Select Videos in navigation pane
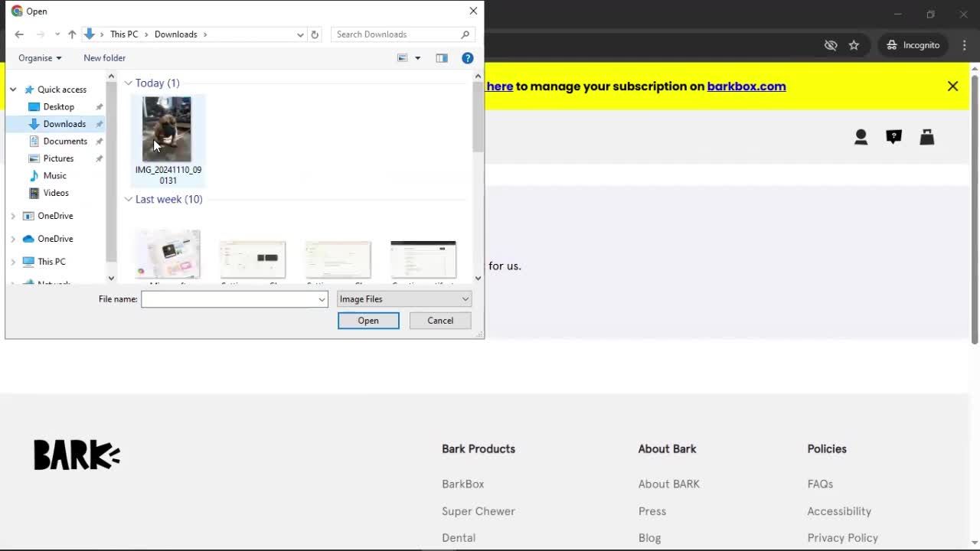The image size is (980, 551). [56, 193]
